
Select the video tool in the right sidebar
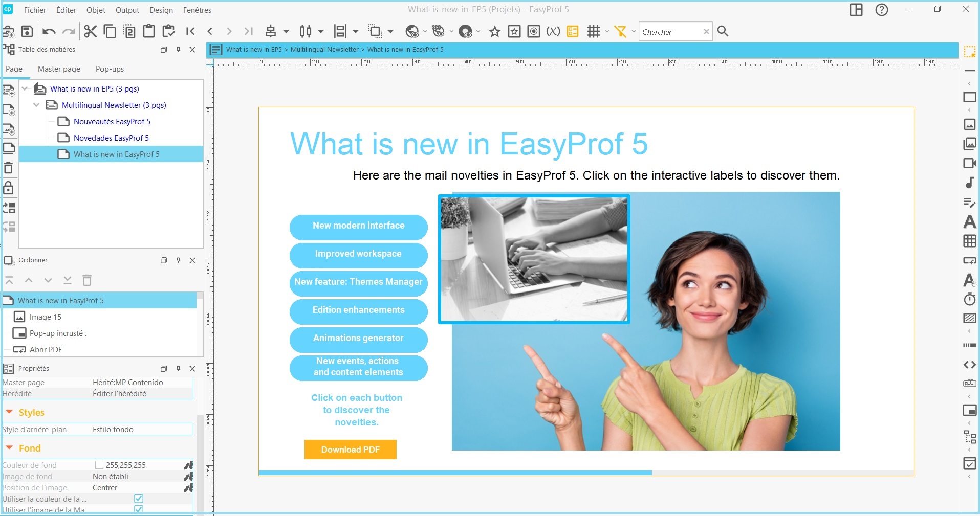click(x=970, y=164)
